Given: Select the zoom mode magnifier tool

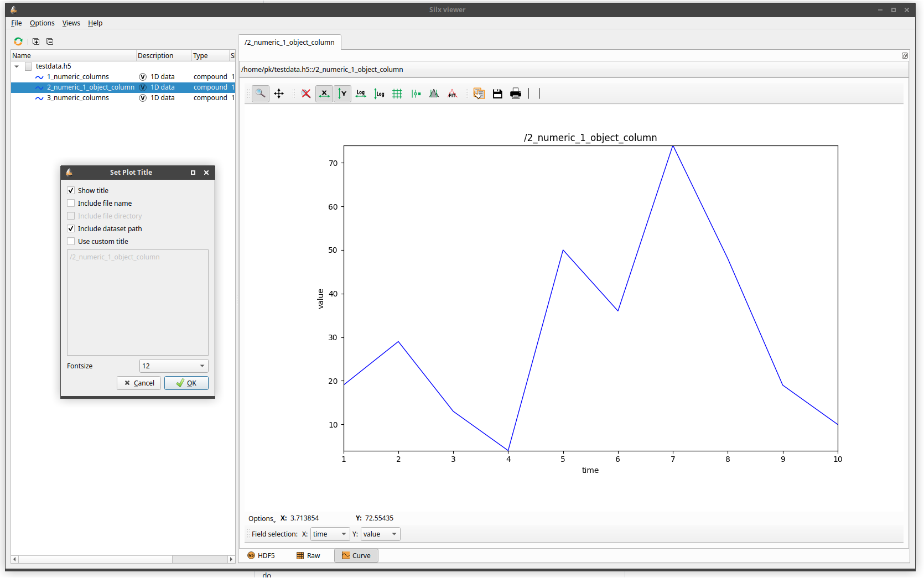Looking at the screenshot, I should coord(261,93).
